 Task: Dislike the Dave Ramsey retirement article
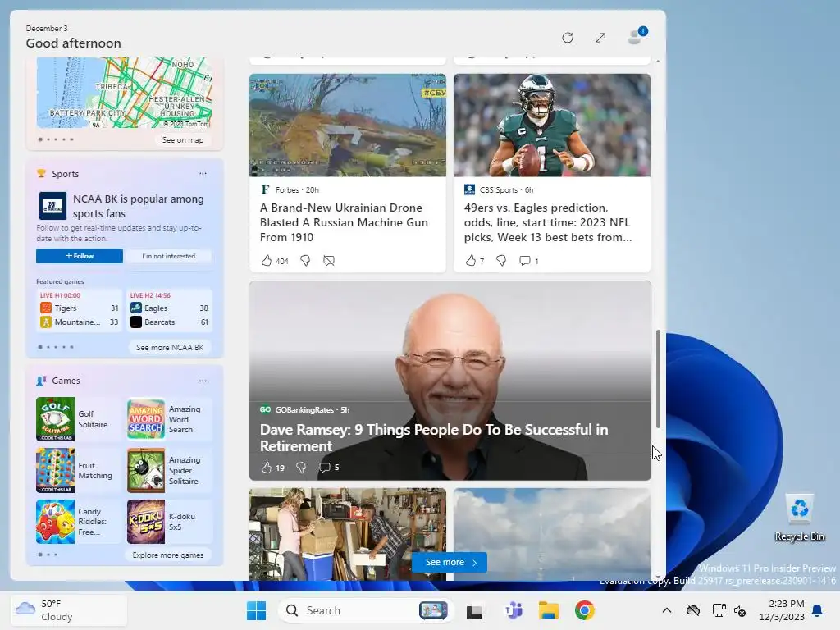pos(302,468)
